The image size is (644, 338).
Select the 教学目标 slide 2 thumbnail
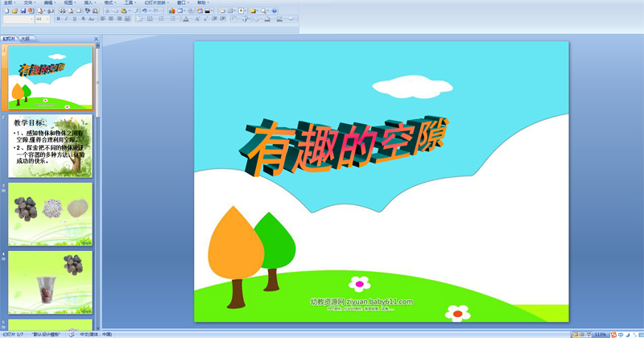click(x=50, y=146)
